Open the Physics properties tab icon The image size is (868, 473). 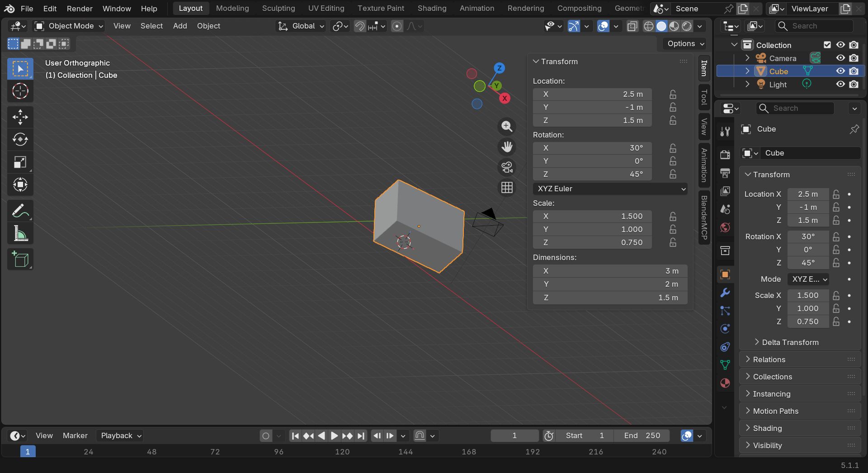click(x=725, y=329)
